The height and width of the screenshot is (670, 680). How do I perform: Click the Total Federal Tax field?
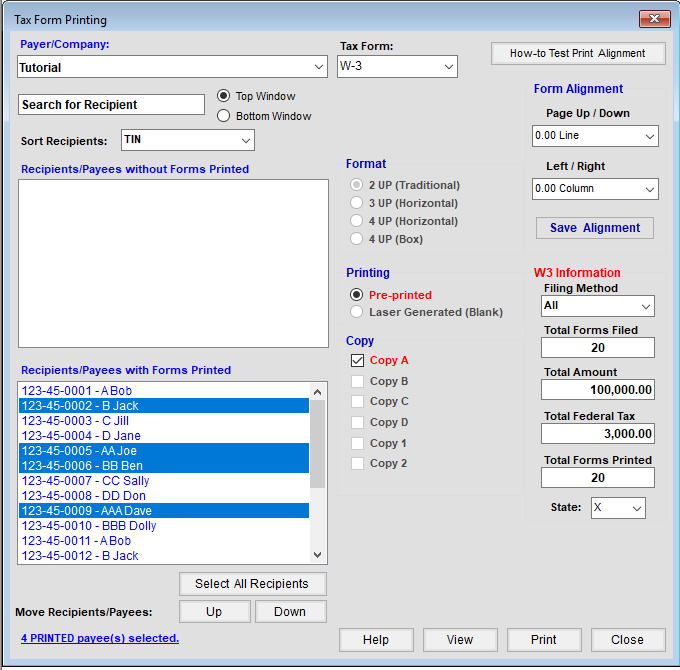pyautogui.click(x=598, y=433)
